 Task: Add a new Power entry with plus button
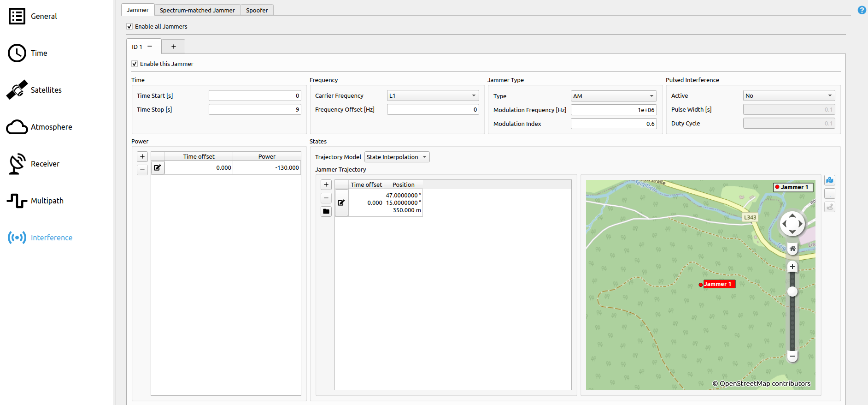point(142,156)
